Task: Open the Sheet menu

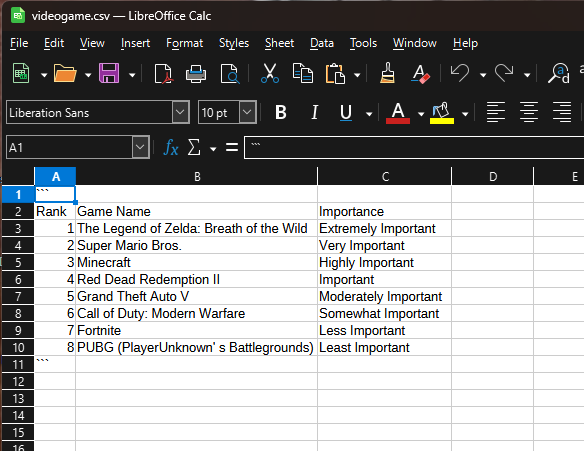Action: pyautogui.click(x=279, y=43)
